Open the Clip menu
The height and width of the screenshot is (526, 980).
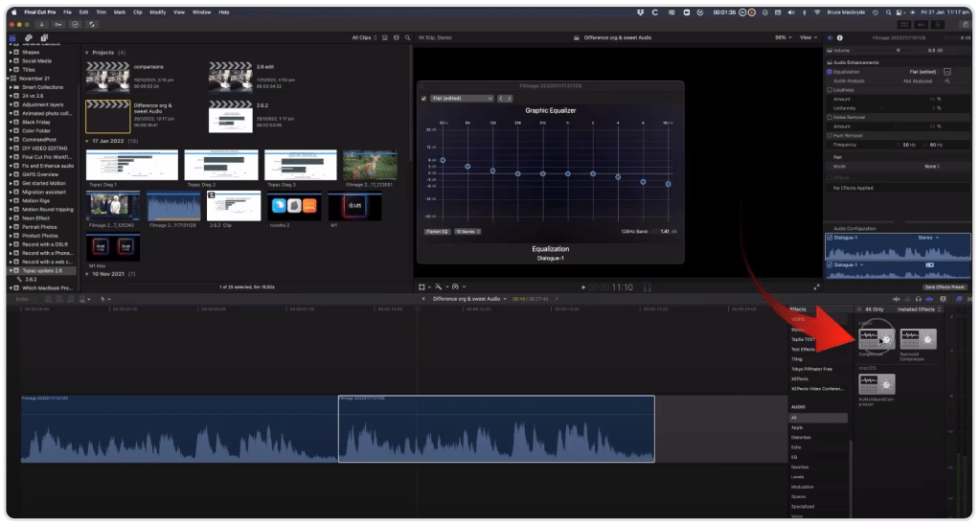pos(138,11)
